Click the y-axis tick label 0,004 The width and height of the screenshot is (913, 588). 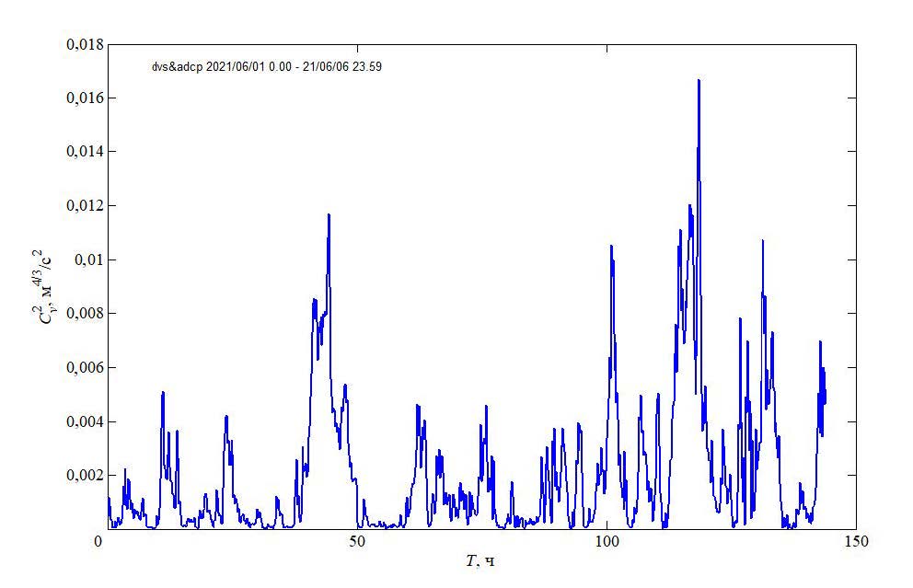pyautogui.click(x=82, y=422)
